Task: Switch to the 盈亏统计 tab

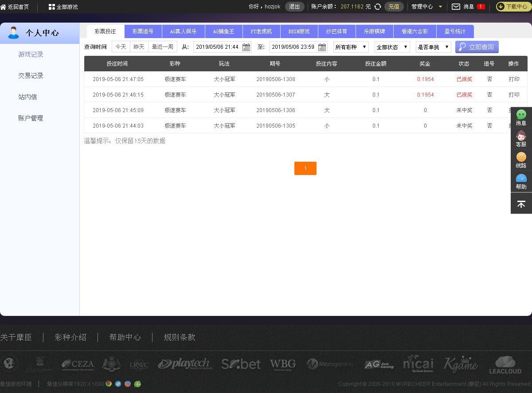Action: click(455, 31)
